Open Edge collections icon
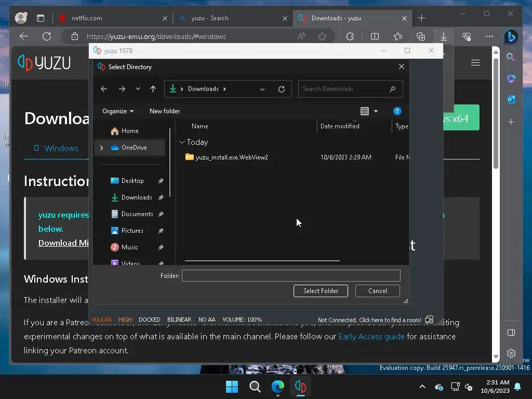532x399 pixels. pyautogui.click(x=421, y=36)
